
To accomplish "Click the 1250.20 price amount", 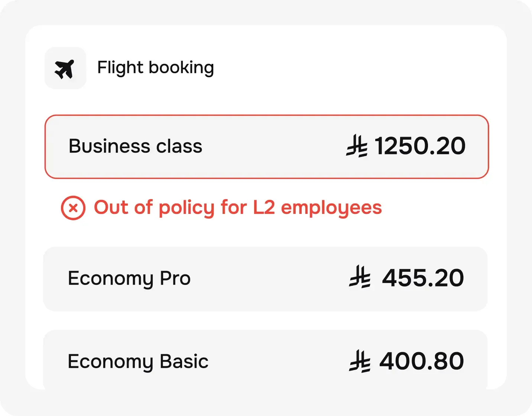I will (x=420, y=146).
